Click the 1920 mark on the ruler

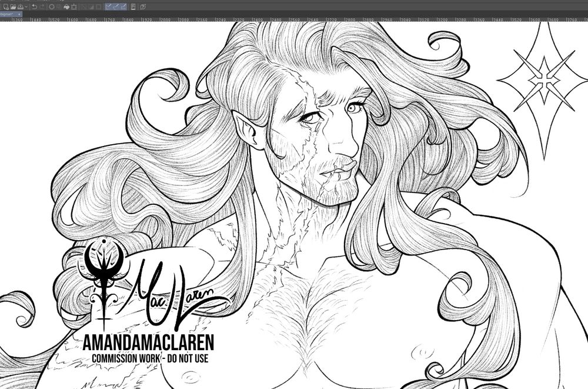(142, 19)
